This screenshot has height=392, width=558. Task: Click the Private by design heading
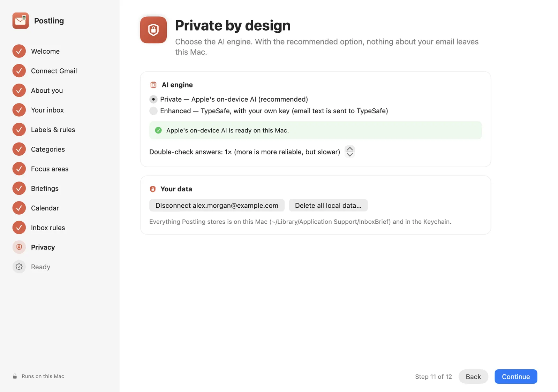point(233,25)
